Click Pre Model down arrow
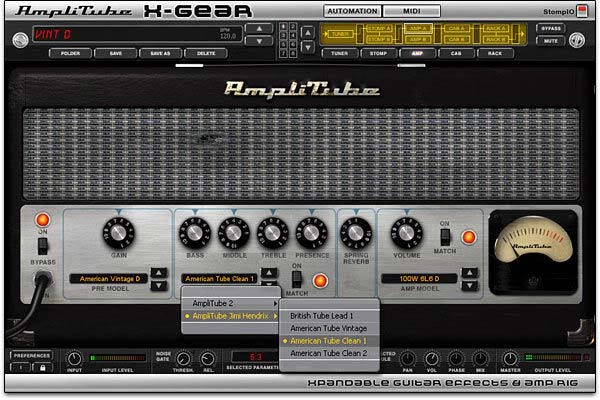Image resolution: width=600 pixels, height=400 pixels. click(x=159, y=286)
